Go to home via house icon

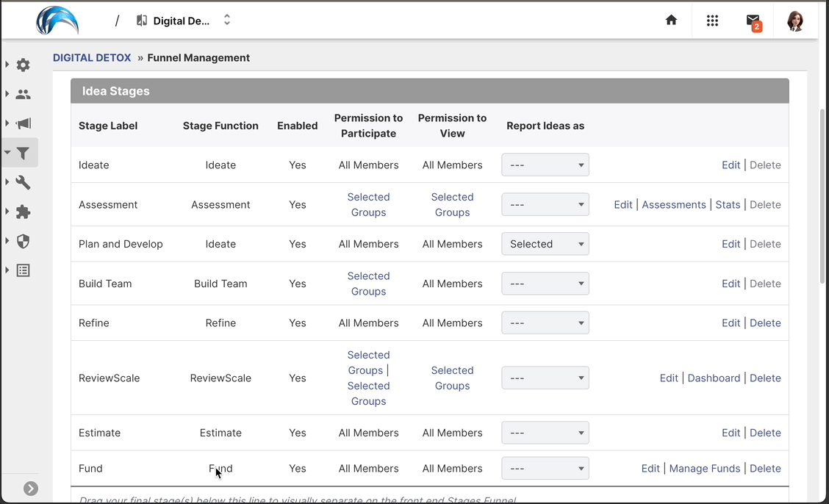pyautogui.click(x=671, y=21)
